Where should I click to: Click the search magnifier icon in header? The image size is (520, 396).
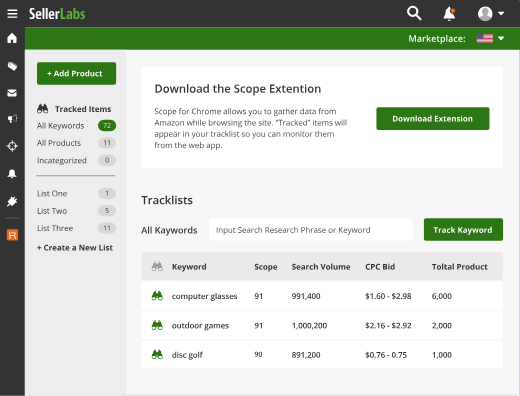(414, 14)
